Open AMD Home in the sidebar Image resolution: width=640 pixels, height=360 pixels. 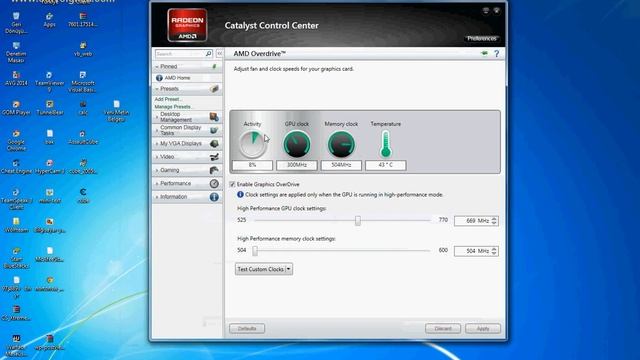tap(177, 78)
